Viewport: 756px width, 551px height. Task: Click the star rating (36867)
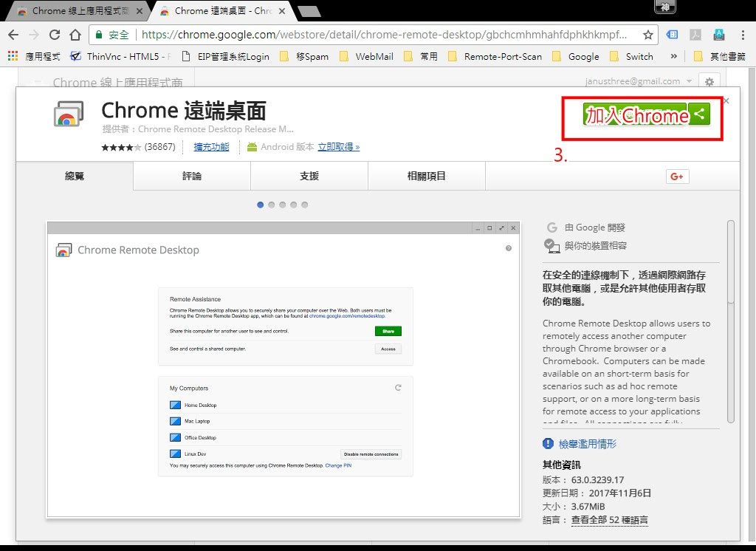[138, 147]
